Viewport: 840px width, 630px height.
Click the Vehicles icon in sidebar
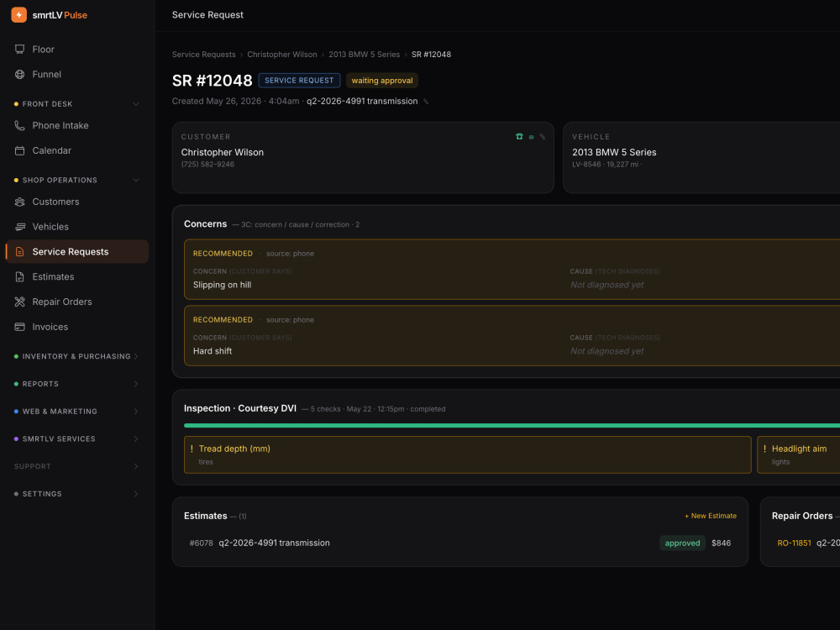point(20,227)
